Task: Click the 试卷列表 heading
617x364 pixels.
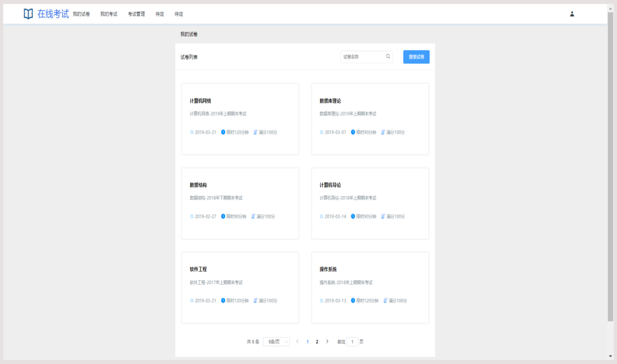Action: [189, 57]
